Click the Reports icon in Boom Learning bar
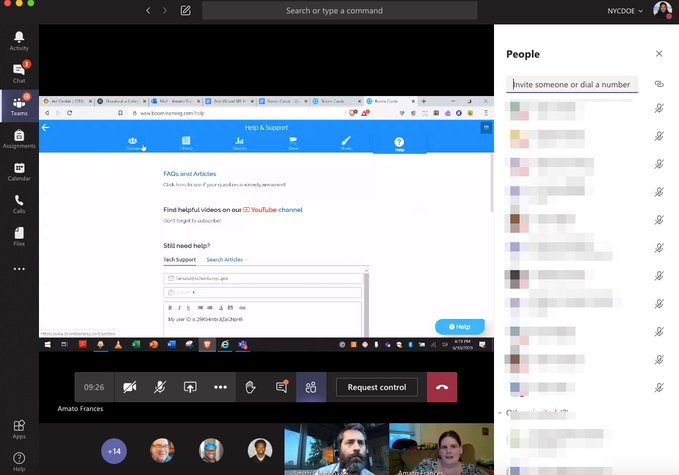The height and width of the screenshot is (475, 679). tap(239, 143)
